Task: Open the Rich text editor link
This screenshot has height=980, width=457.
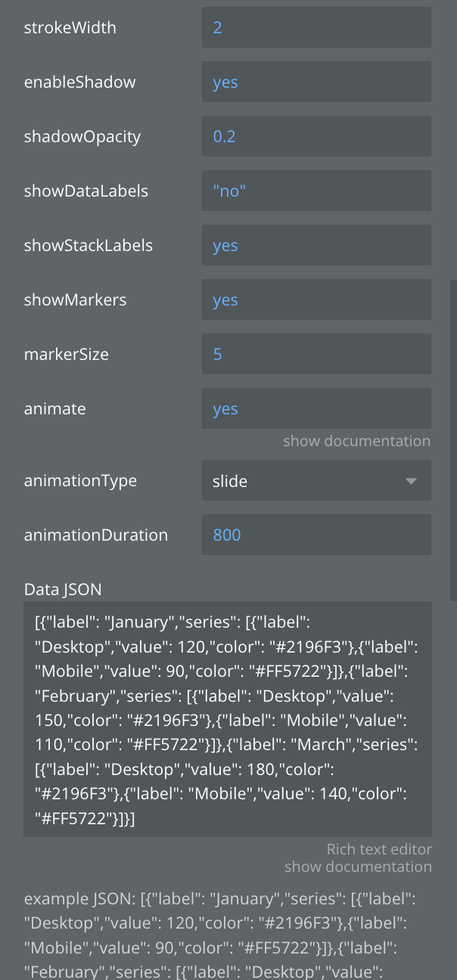Action: tap(379, 850)
